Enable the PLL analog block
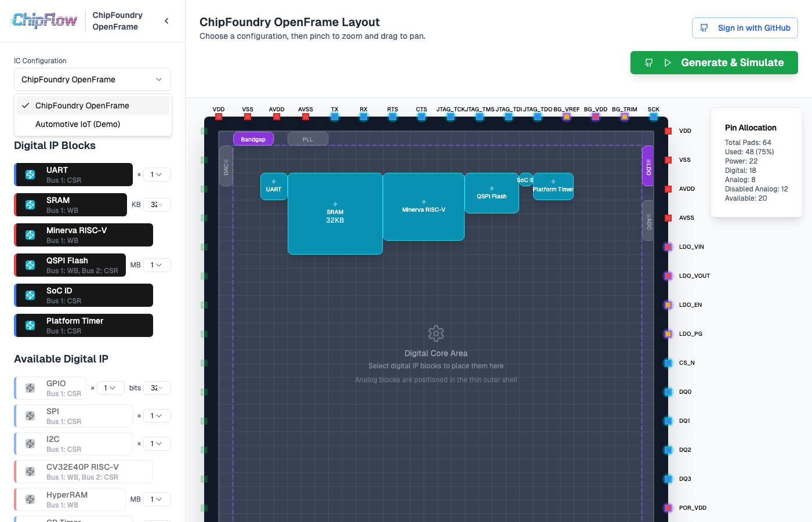This screenshot has width=812, height=522. pyautogui.click(x=308, y=139)
